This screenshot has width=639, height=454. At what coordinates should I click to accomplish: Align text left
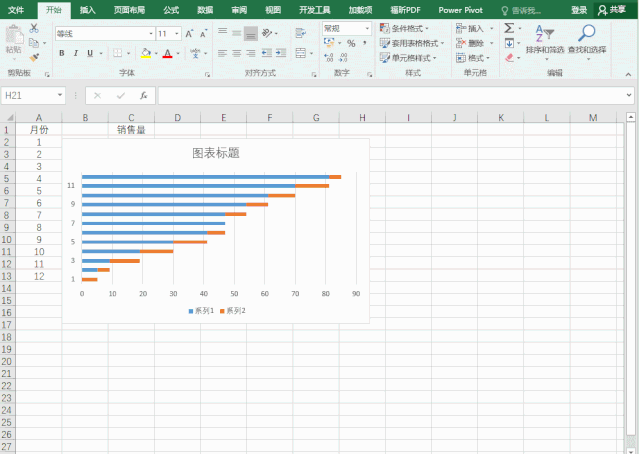tap(222, 53)
